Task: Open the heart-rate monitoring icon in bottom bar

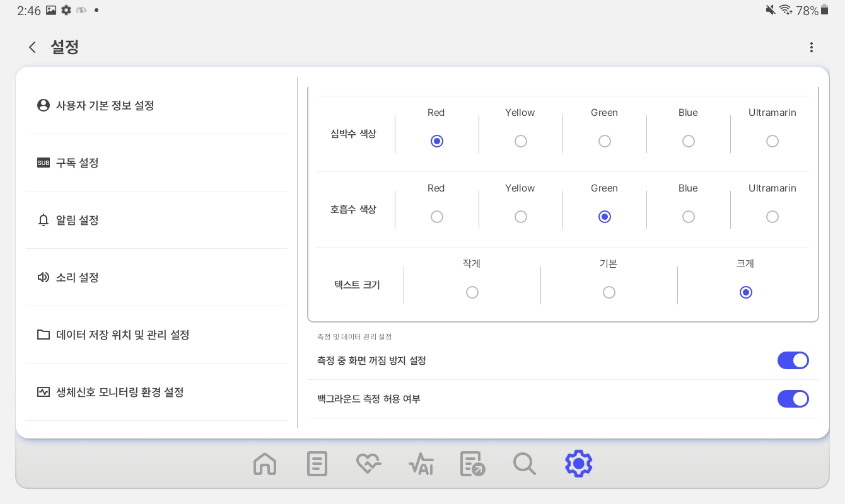Action: point(369,464)
